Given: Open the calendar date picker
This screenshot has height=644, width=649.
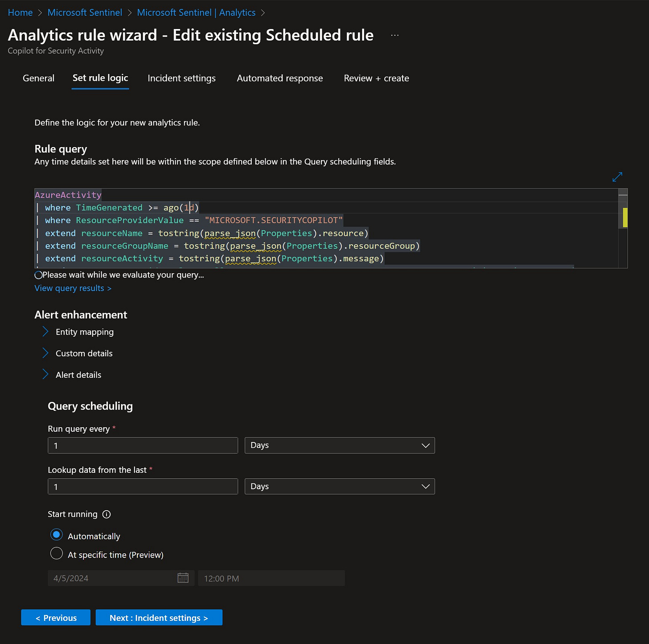Looking at the screenshot, I should click(183, 578).
